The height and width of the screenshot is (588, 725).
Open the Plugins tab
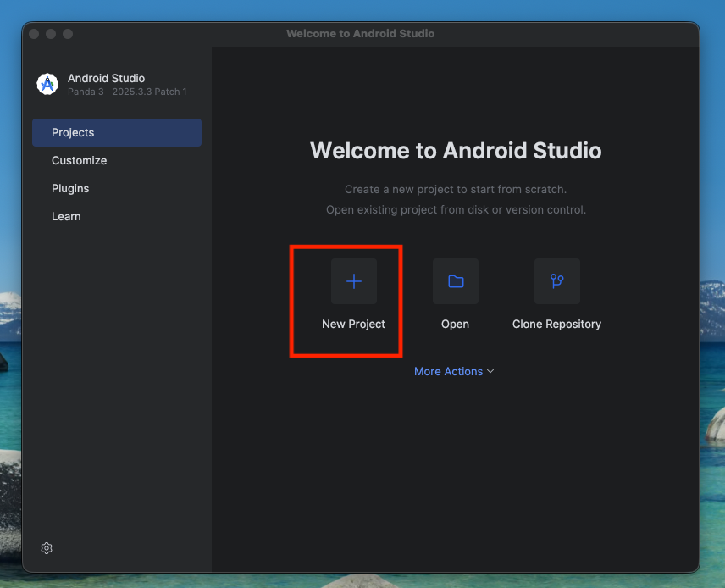tap(117, 188)
